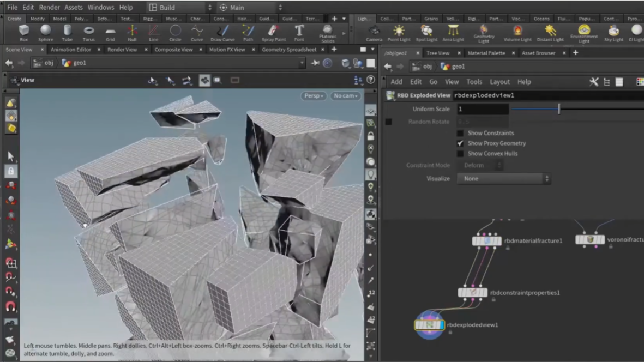Screen dimensions: 644x362
Task: Create an Area Light
Action: click(453, 33)
